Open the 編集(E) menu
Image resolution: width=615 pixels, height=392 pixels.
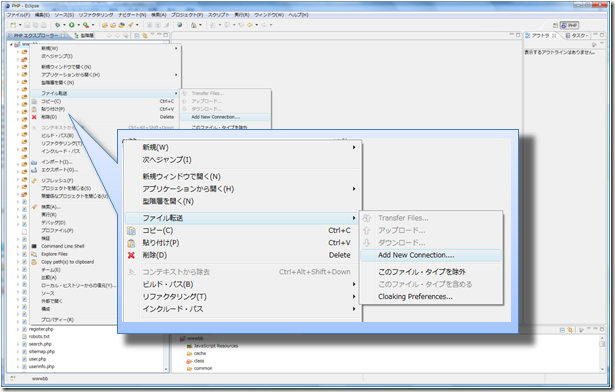point(42,15)
